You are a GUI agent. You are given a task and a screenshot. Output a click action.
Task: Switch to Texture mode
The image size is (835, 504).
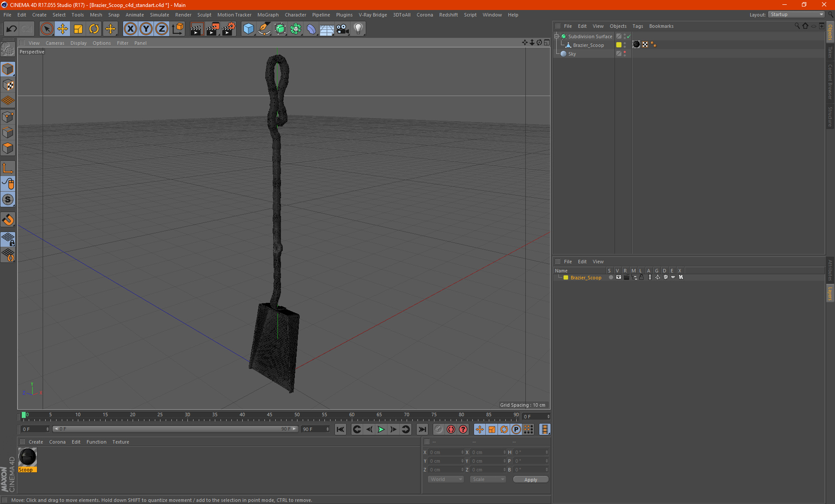point(8,85)
